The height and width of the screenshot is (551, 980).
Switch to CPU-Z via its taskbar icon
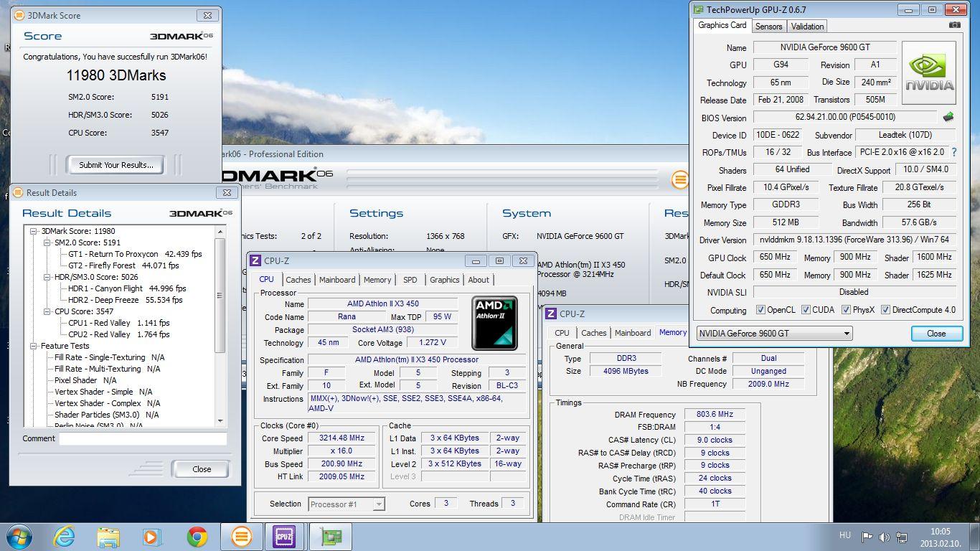(284, 537)
